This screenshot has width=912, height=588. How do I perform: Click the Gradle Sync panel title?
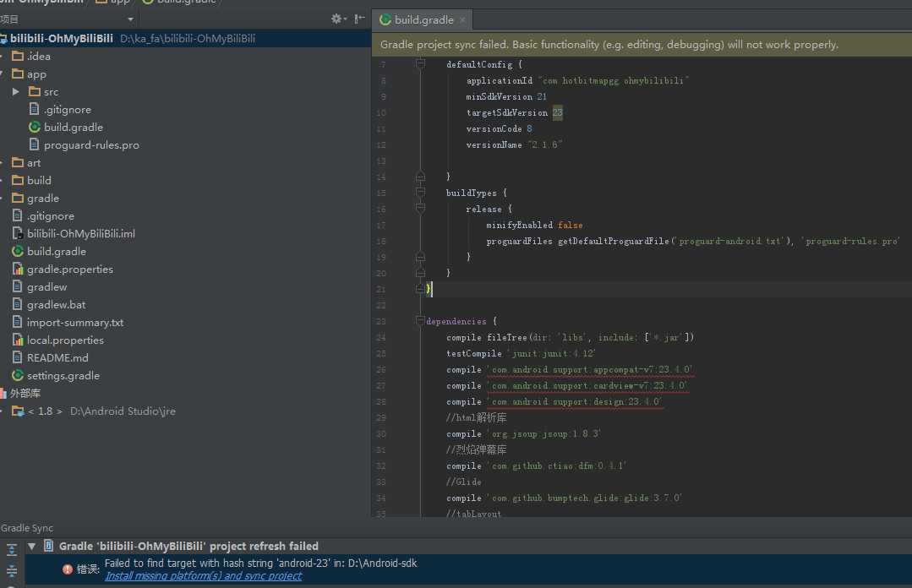27,528
